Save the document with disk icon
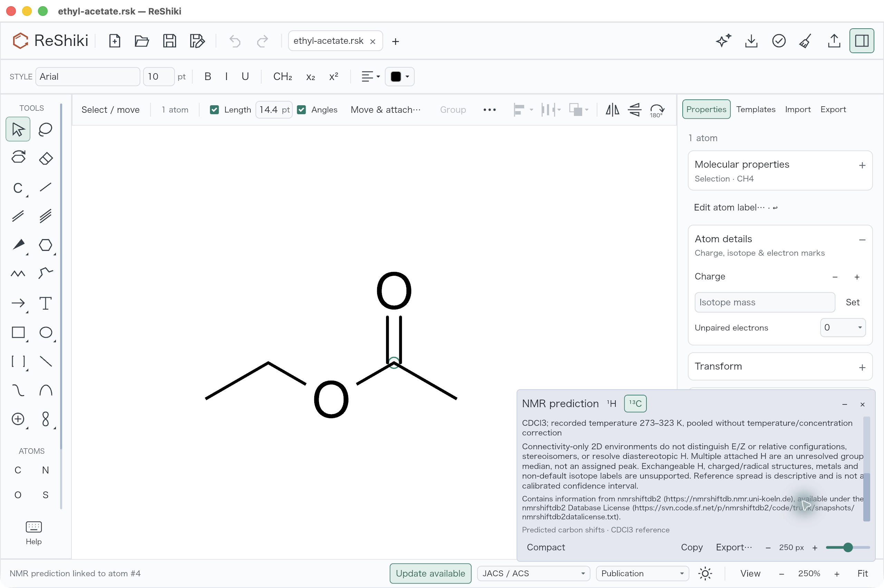This screenshot has width=884, height=588. (x=170, y=41)
